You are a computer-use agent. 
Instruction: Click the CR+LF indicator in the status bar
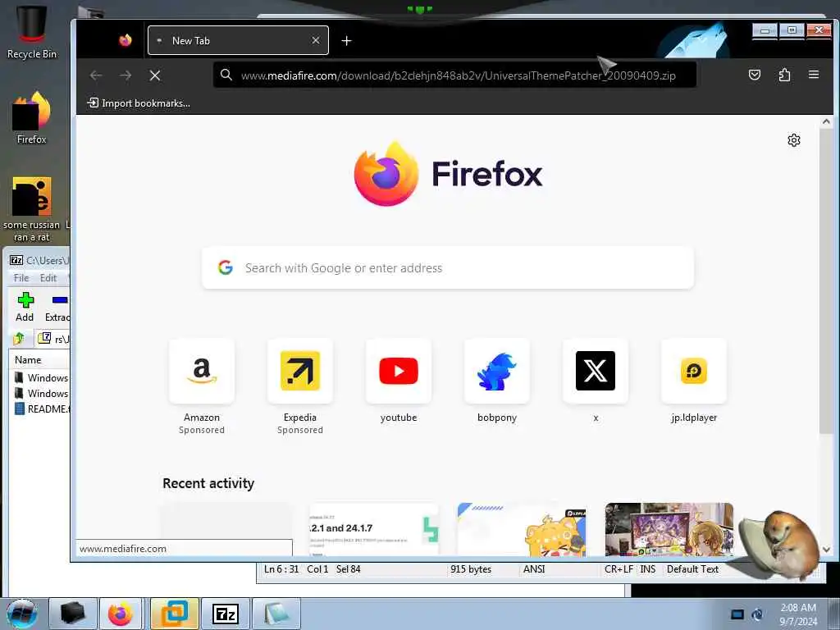[619, 569]
